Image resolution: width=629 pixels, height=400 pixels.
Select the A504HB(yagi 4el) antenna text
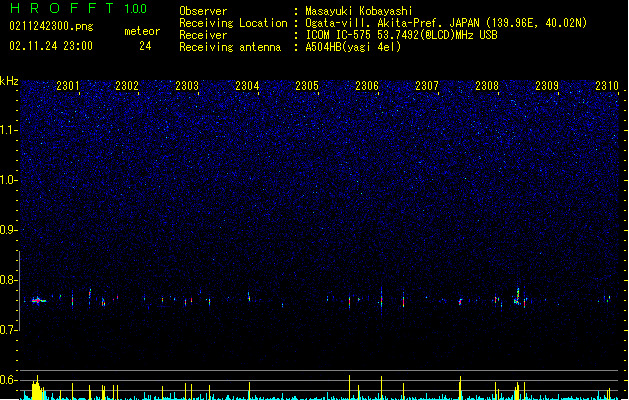[x=353, y=47]
